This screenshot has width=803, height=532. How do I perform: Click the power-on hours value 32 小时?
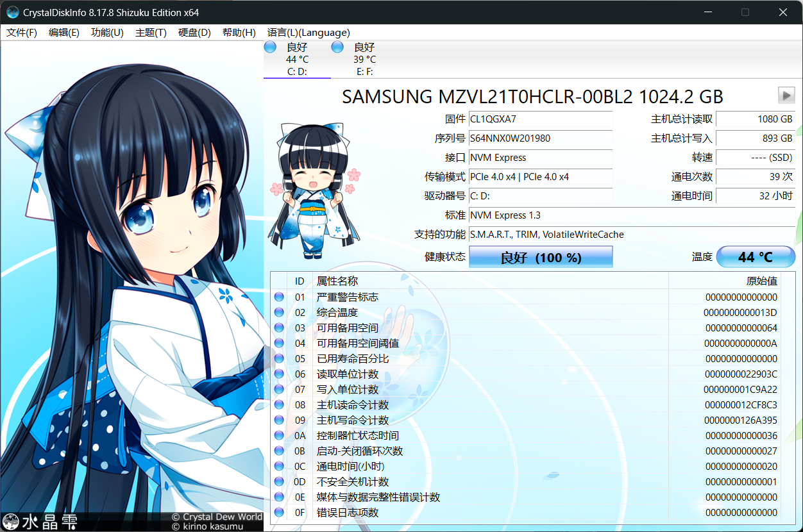coord(756,196)
